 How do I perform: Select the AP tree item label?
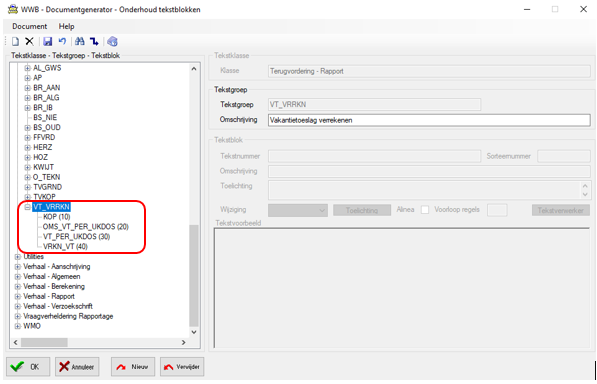pos(37,78)
